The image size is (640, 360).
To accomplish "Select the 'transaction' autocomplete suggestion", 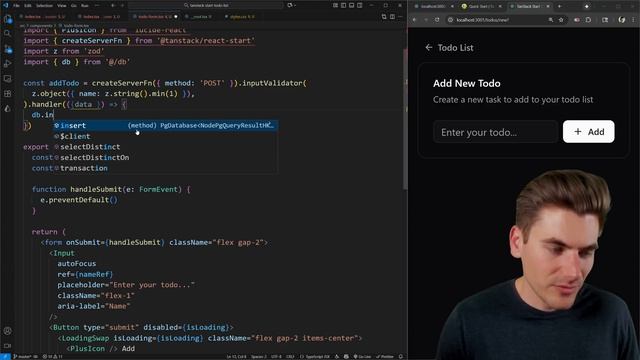I will pos(166,168).
